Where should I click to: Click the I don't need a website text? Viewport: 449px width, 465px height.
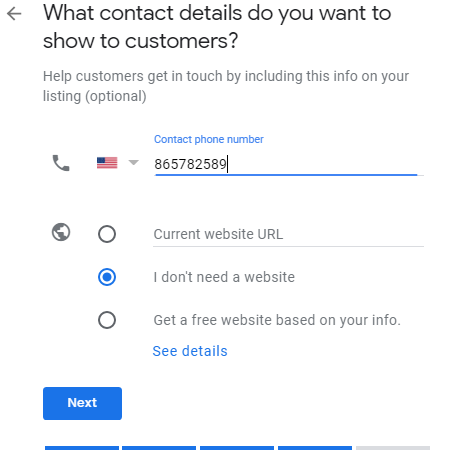coord(224,277)
